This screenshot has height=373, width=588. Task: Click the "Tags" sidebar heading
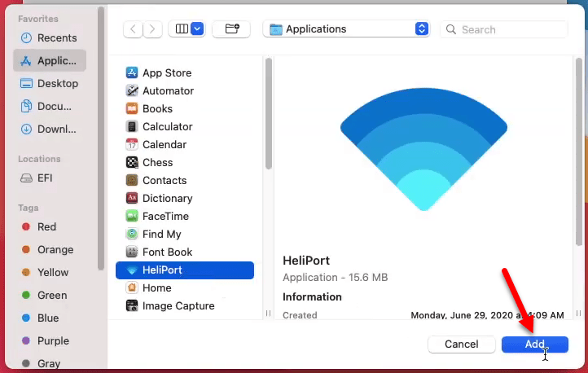pos(29,208)
